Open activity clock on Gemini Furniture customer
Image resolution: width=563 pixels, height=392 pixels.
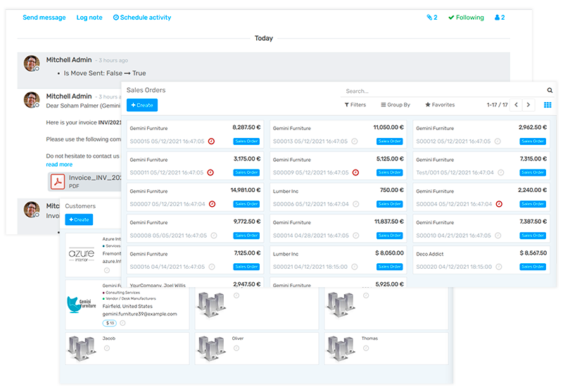tap(122, 323)
